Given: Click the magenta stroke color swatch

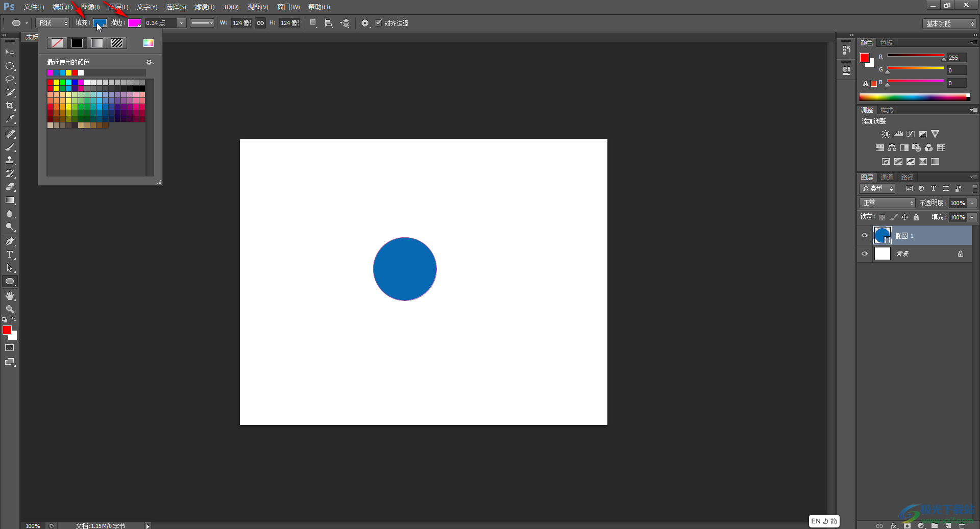Looking at the screenshot, I should (134, 23).
